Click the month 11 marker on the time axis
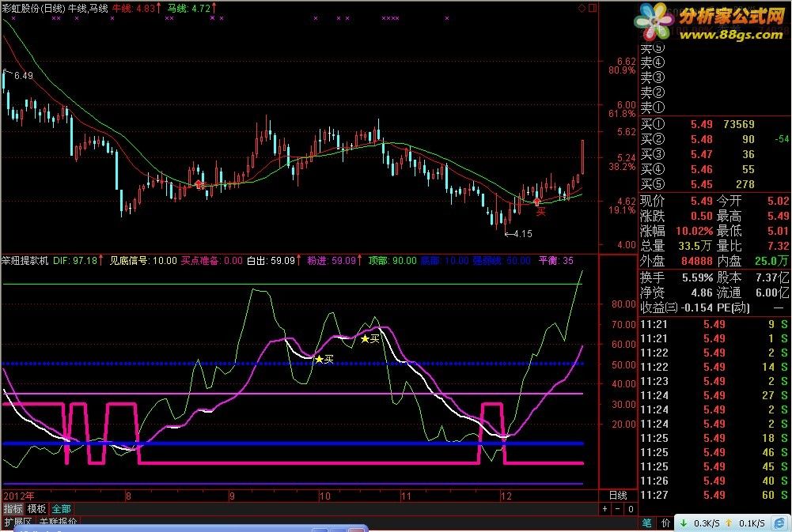 tap(406, 496)
